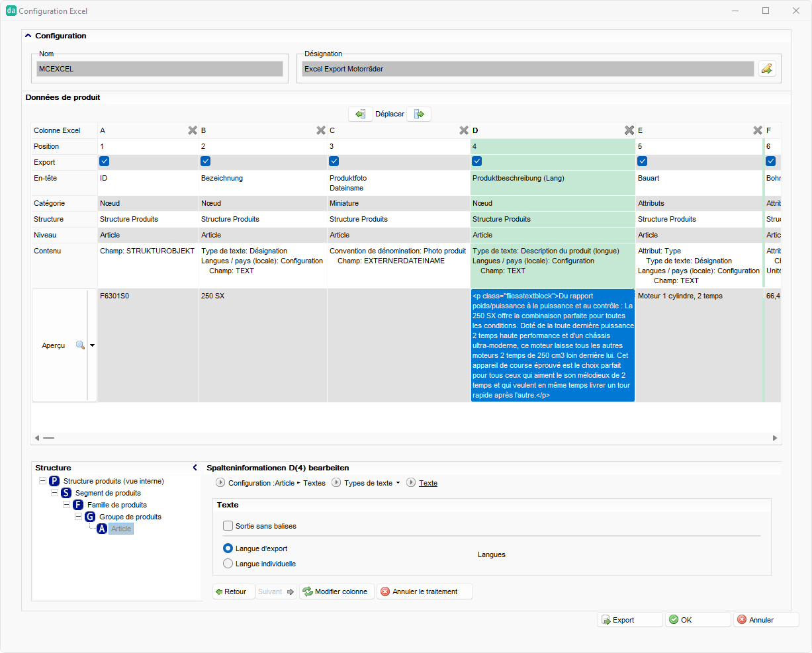Open Types de texte dropdown arrow
Viewport: 812px width, 653px height.
[x=398, y=483]
